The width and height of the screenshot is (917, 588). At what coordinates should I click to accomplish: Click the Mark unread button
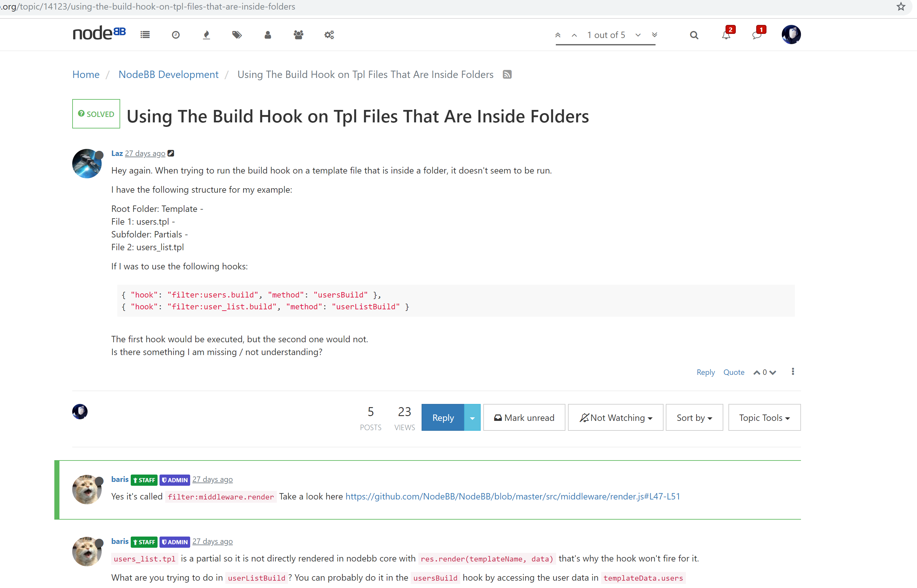pyautogui.click(x=524, y=417)
